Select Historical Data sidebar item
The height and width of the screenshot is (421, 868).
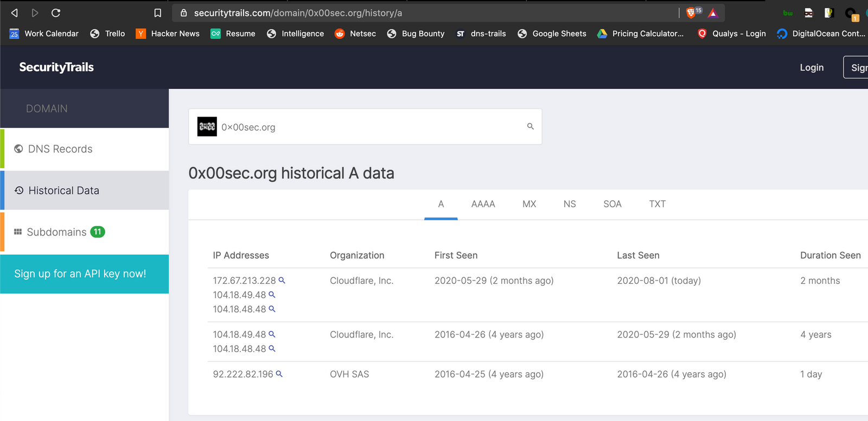point(85,190)
